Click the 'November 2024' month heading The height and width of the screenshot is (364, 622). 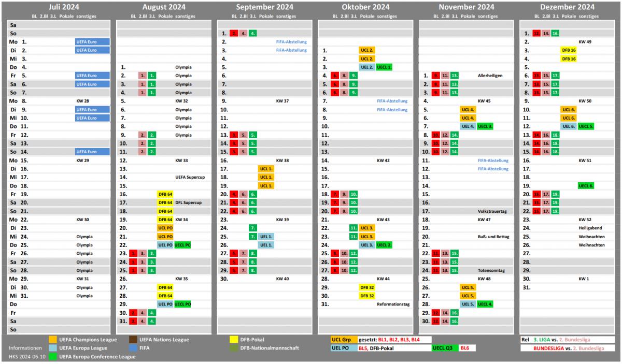(466, 7)
